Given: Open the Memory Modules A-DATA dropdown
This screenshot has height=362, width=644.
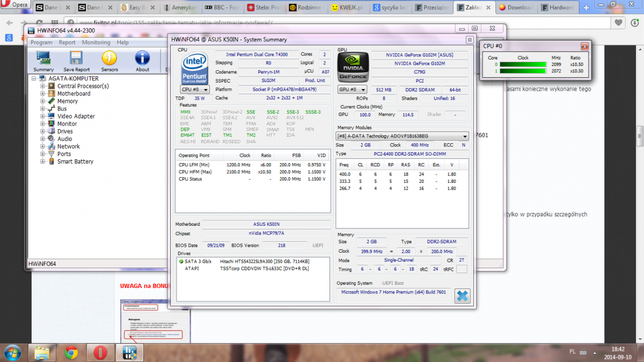Looking at the screenshot, I should point(402,136).
